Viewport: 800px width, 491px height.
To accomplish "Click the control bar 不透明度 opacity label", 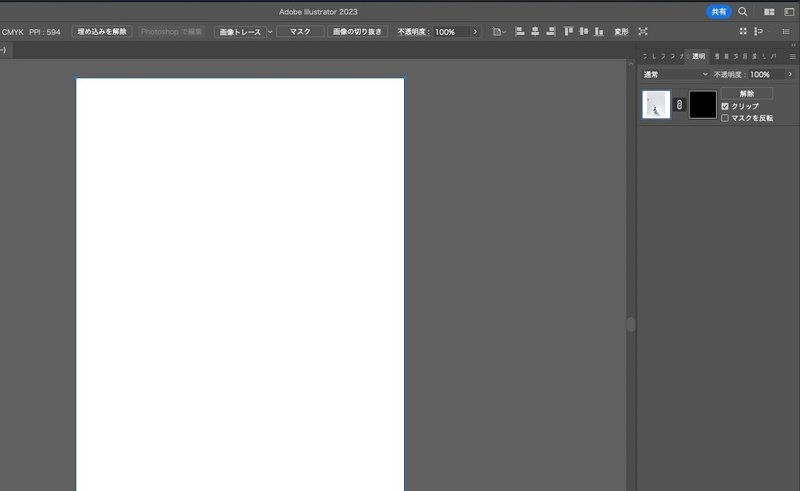I will point(413,32).
